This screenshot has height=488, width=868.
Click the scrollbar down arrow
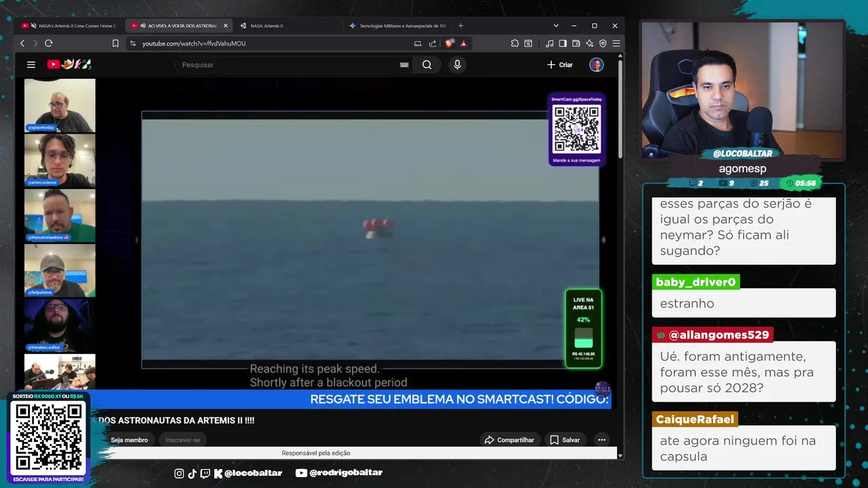tap(620, 455)
